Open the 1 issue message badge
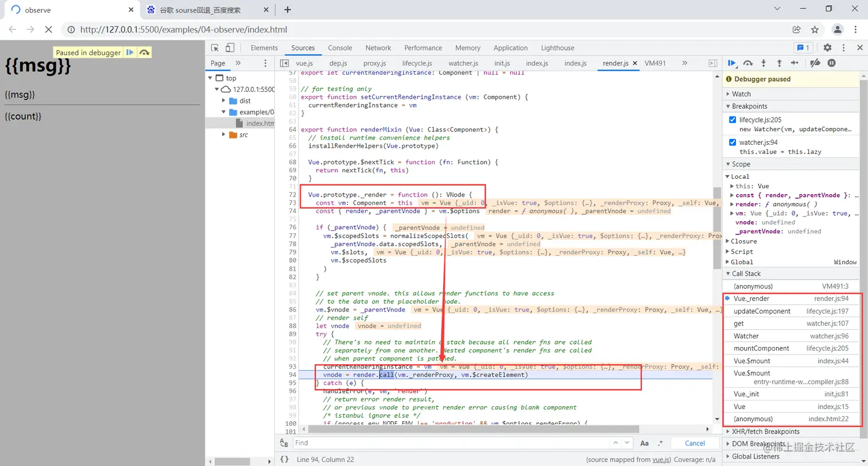This screenshot has width=868, height=466. [803, 48]
